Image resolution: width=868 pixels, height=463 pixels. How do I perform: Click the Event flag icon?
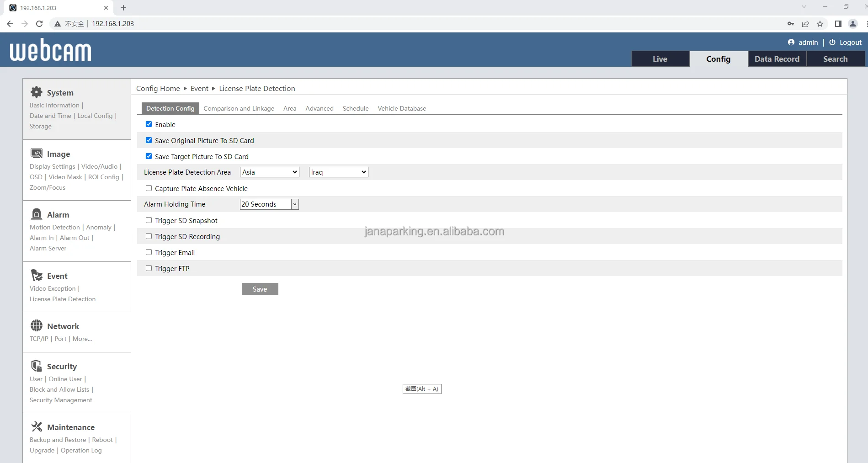coord(37,275)
